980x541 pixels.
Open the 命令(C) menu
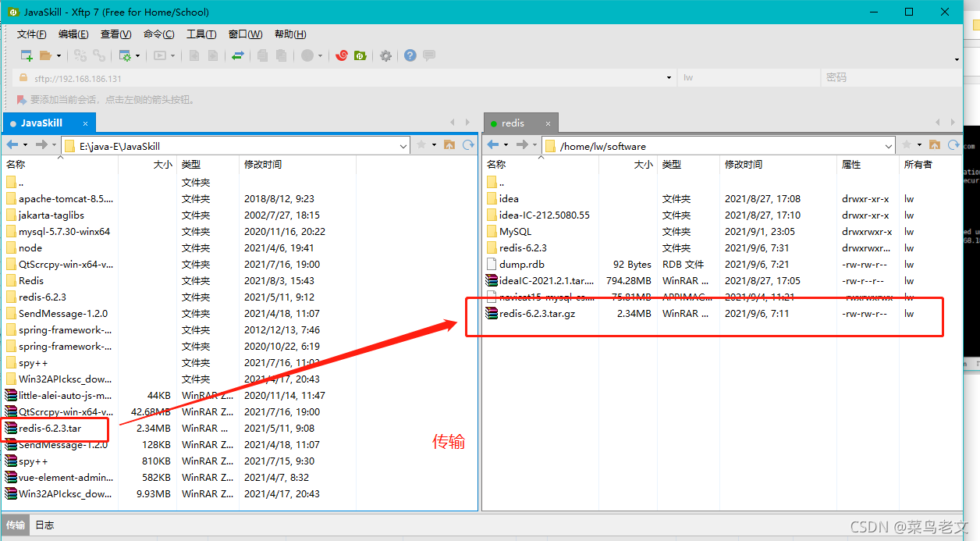pyautogui.click(x=158, y=34)
